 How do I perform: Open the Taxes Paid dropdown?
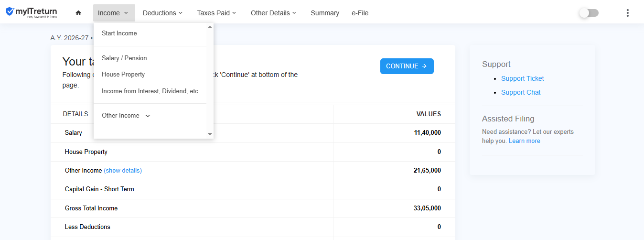click(x=216, y=13)
